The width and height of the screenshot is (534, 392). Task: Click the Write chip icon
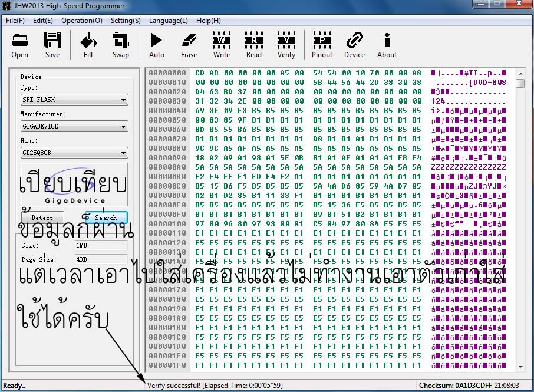tap(222, 45)
